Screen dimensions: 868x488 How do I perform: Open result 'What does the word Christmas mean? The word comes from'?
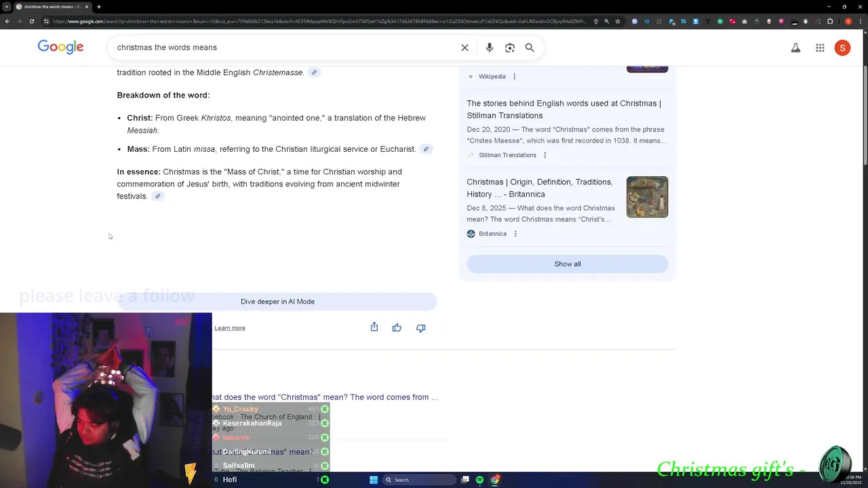[325, 397]
